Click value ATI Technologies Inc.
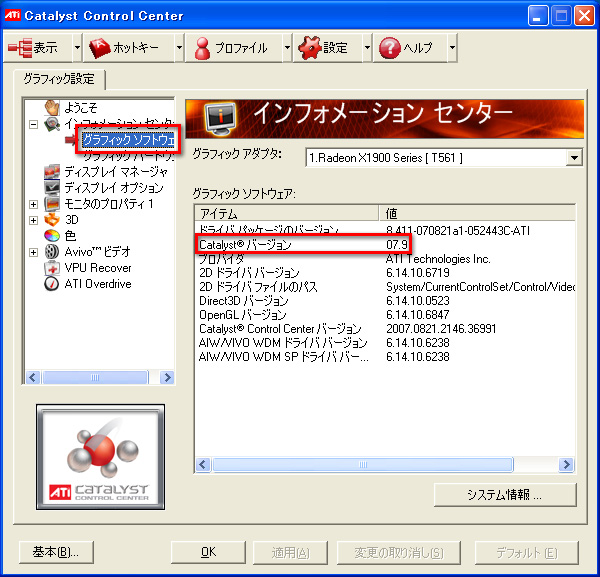The height and width of the screenshot is (577, 600). pos(438,259)
